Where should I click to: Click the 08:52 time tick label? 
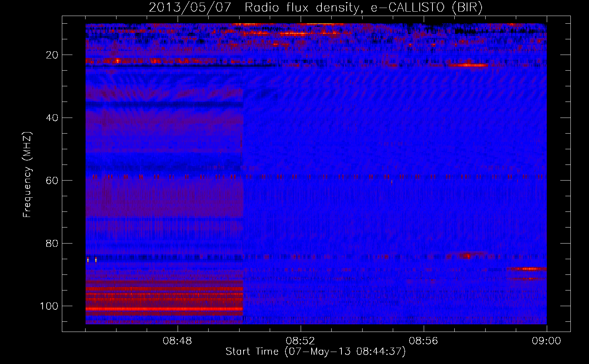click(300, 341)
